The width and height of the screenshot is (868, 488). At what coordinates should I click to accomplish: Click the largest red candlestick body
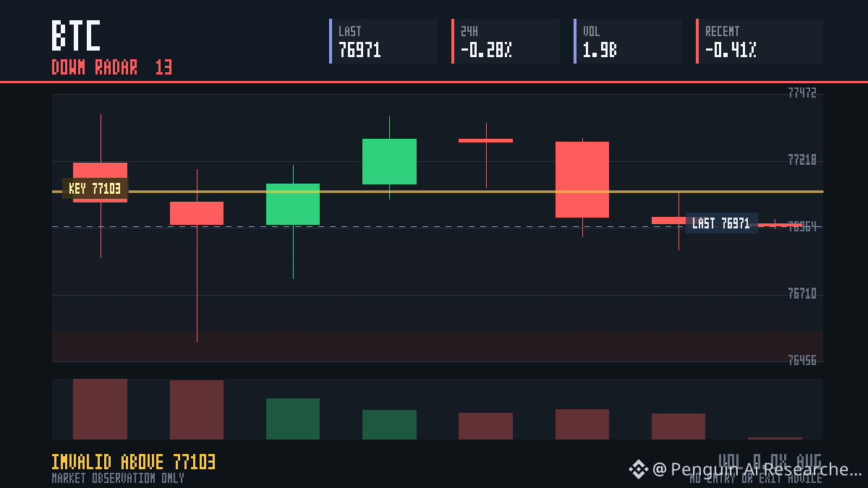pyautogui.click(x=582, y=179)
